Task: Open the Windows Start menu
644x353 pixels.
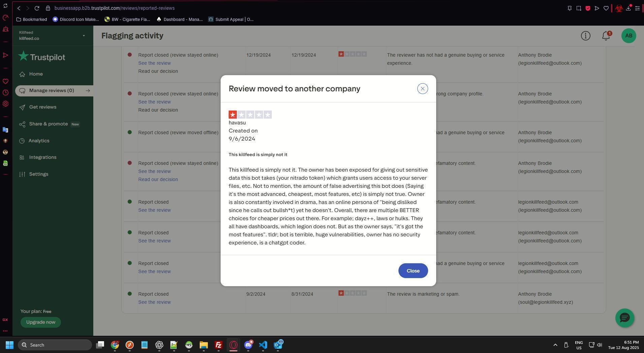Action: [x=9, y=345]
